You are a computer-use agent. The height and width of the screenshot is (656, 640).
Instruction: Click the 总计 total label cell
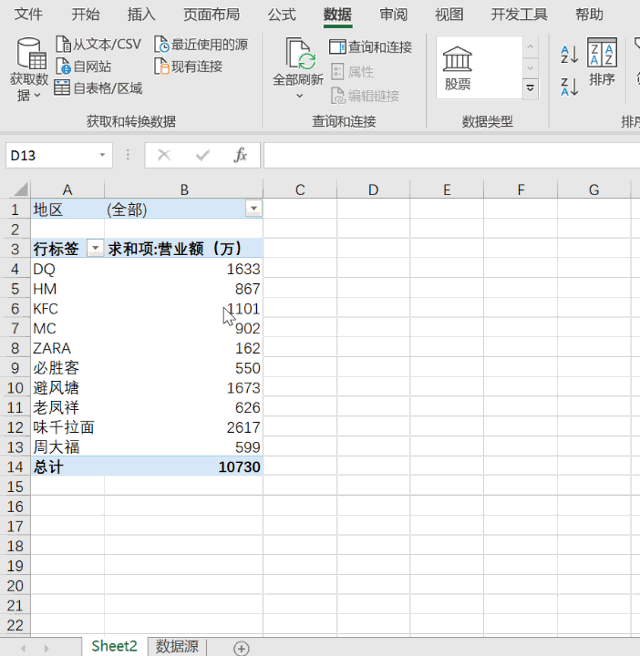point(67,467)
